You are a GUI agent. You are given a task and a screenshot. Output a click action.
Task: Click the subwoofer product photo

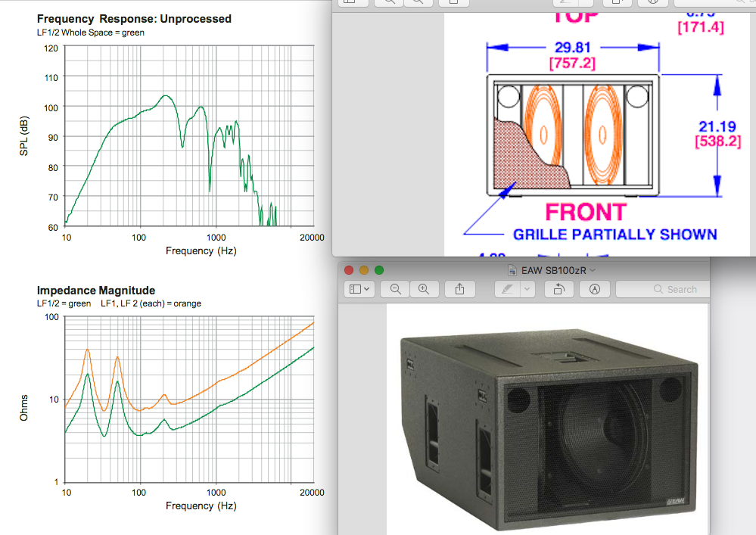click(549, 429)
